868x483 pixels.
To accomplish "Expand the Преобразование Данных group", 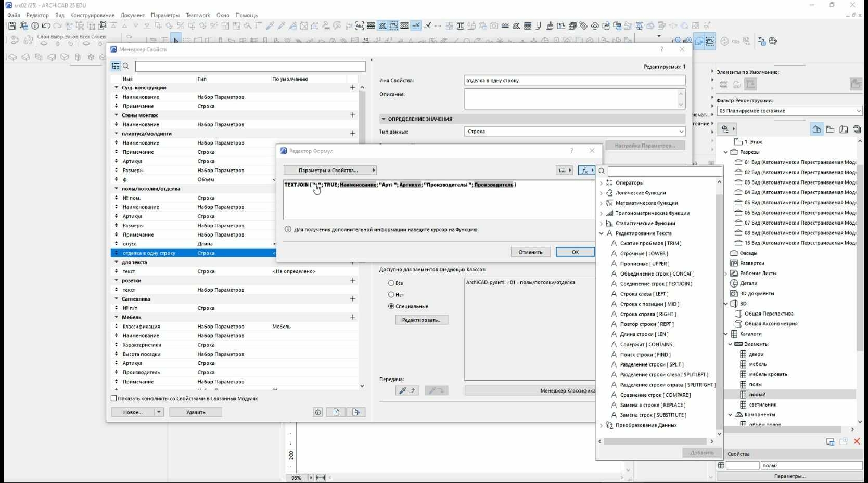I will click(602, 425).
